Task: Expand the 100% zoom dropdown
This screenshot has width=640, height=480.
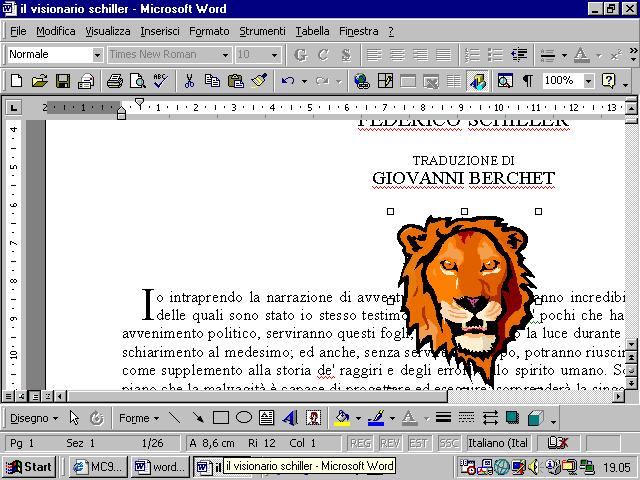Action: tap(588, 81)
